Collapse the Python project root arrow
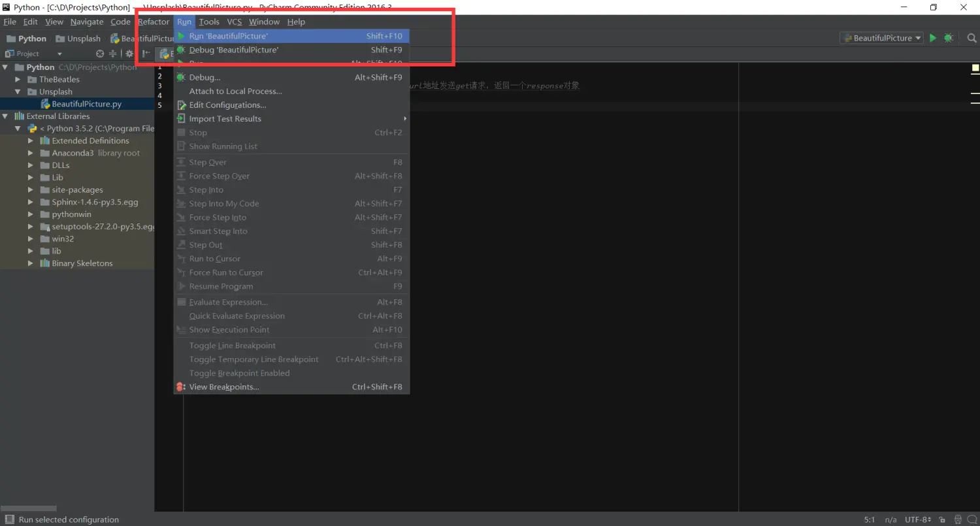Image resolution: width=980 pixels, height=526 pixels. pyautogui.click(x=6, y=67)
